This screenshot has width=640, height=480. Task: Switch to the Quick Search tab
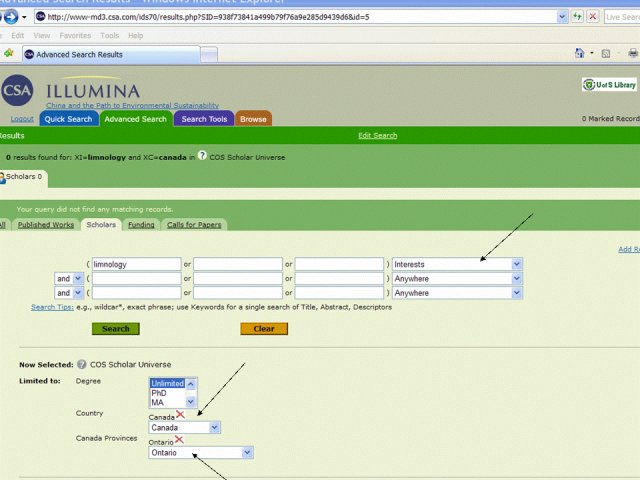(69, 119)
